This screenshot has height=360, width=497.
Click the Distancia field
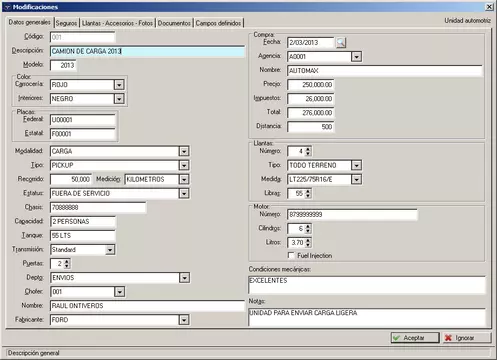click(310, 127)
